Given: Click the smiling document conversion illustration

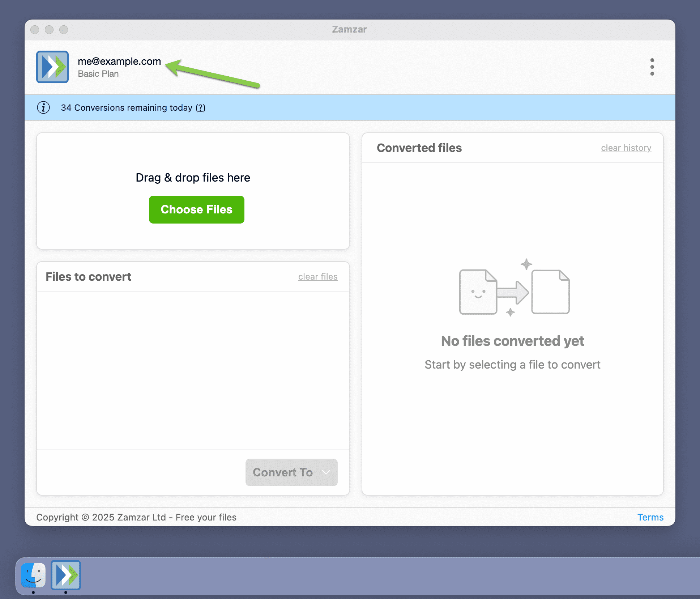Looking at the screenshot, I should 478,292.
